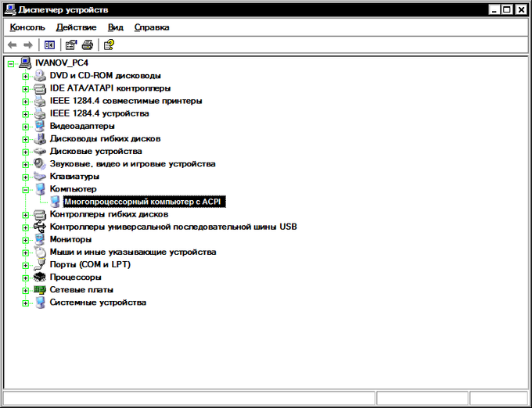Select the Процессоры label
Screen dimensions: 532x408
(76, 277)
